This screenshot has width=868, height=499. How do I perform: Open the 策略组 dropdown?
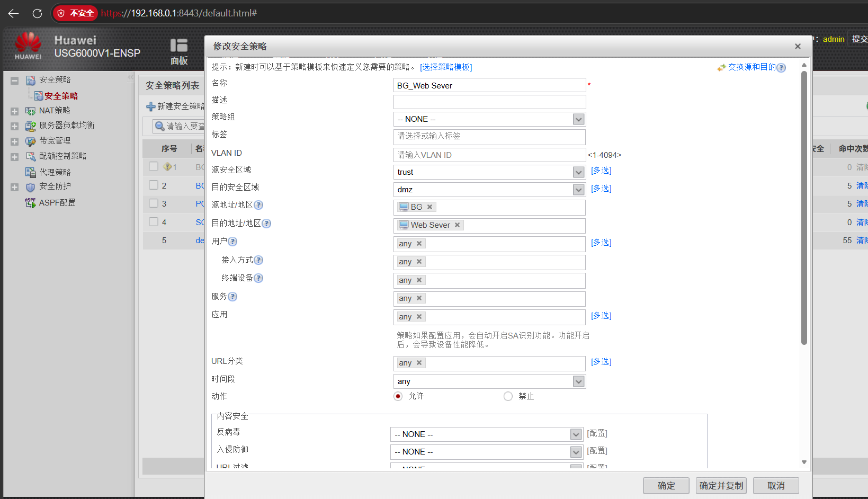click(x=578, y=119)
